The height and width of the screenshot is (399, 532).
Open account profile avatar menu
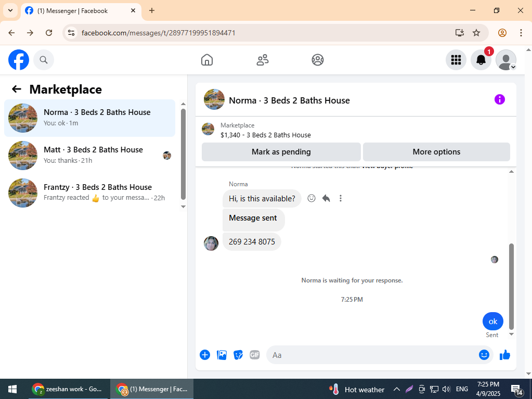click(506, 60)
